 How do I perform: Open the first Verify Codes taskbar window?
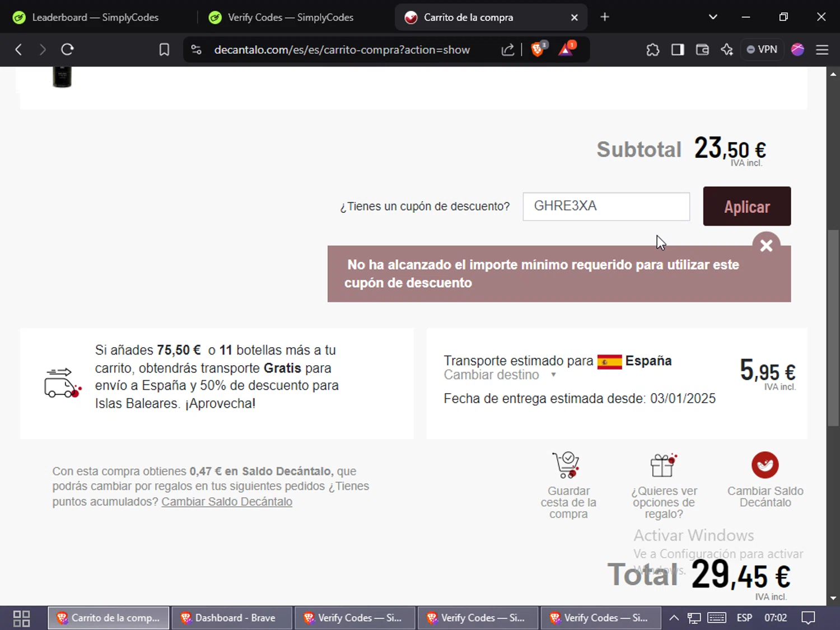(354, 618)
